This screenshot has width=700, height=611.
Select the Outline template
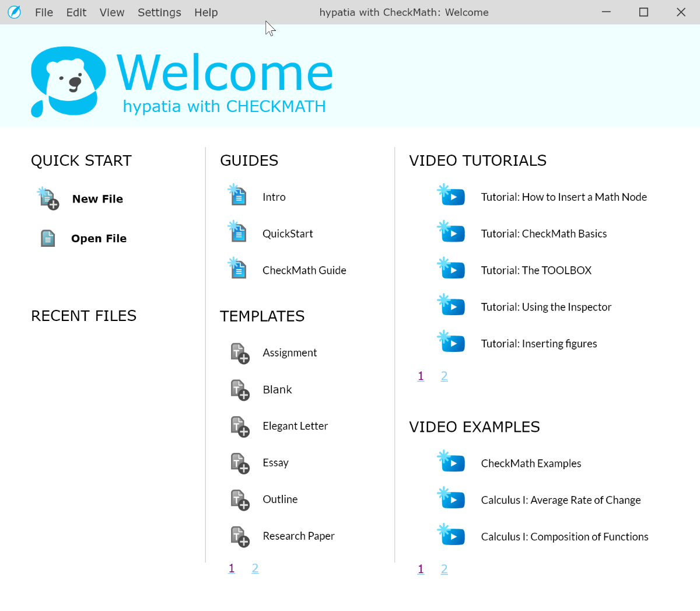(280, 500)
